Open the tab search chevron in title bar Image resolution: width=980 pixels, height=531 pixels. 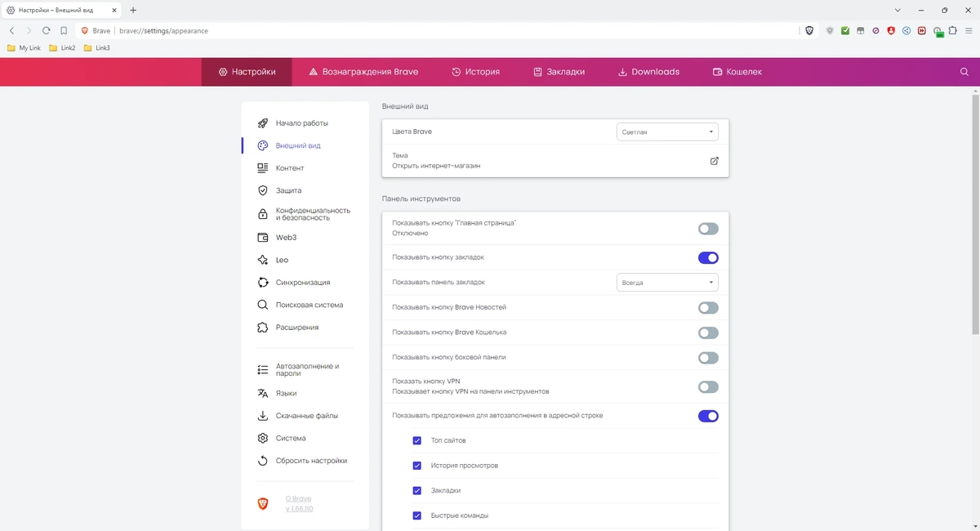(898, 11)
